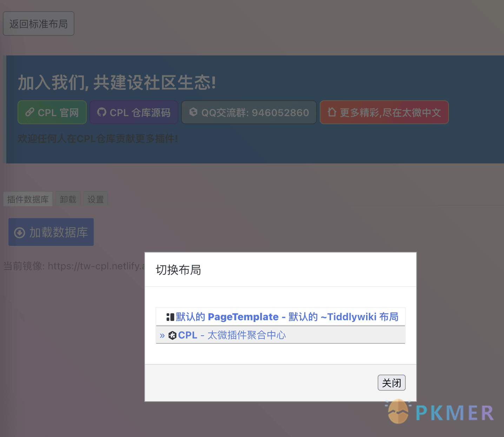Image resolution: width=504 pixels, height=437 pixels.
Task: Click the 返回标准布局 button
Action: click(x=39, y=23)
